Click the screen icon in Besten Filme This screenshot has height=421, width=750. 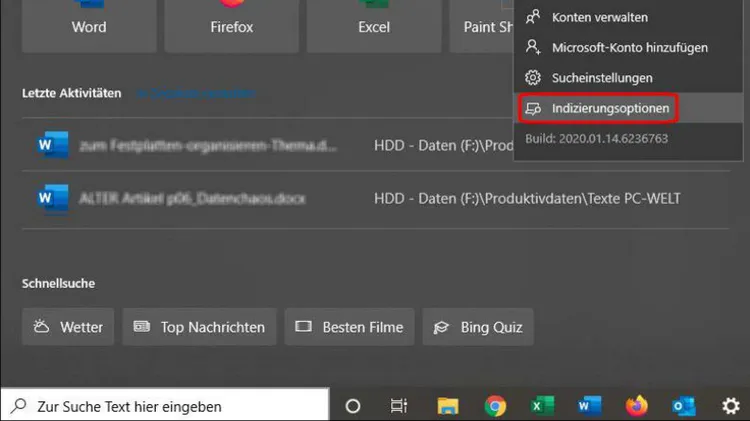tap(303, 327)
